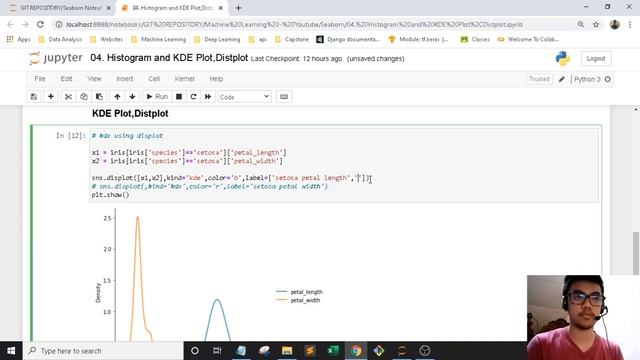Screen dimensions: 640x360
Task: Open Websites bookmark folder
Action: [x=107, y=39]
